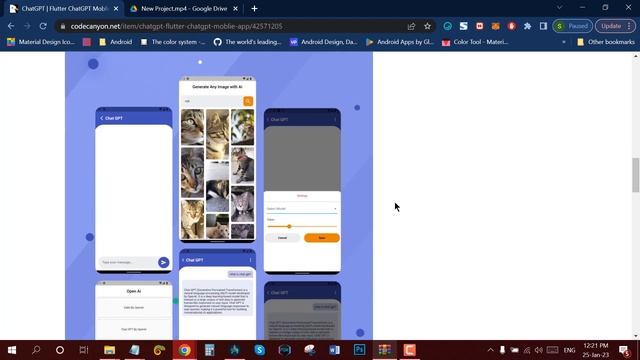Click the slider knob in the settings mockup
This screenshot has width=640, height=360.
click(x=289, y=226)
